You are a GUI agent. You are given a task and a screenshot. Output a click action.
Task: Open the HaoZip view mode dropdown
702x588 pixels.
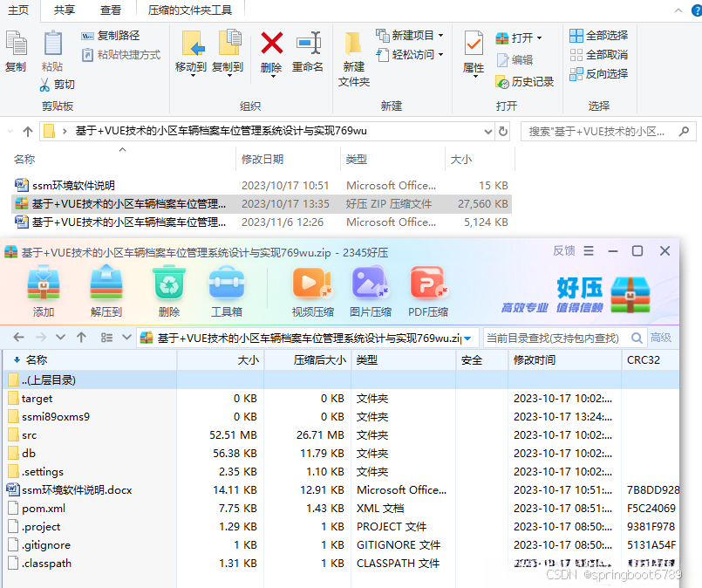[126, 338]
